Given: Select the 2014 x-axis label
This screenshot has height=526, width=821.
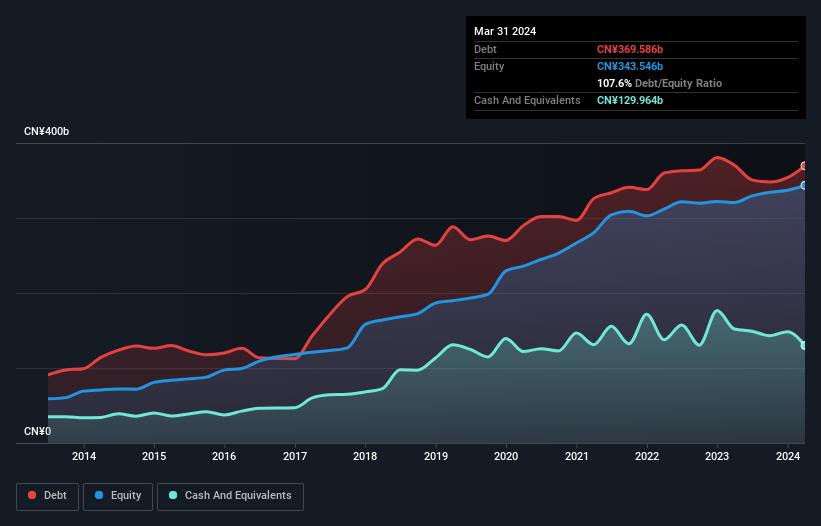Looking at the screenshot, I should click(x=84, y=456).
